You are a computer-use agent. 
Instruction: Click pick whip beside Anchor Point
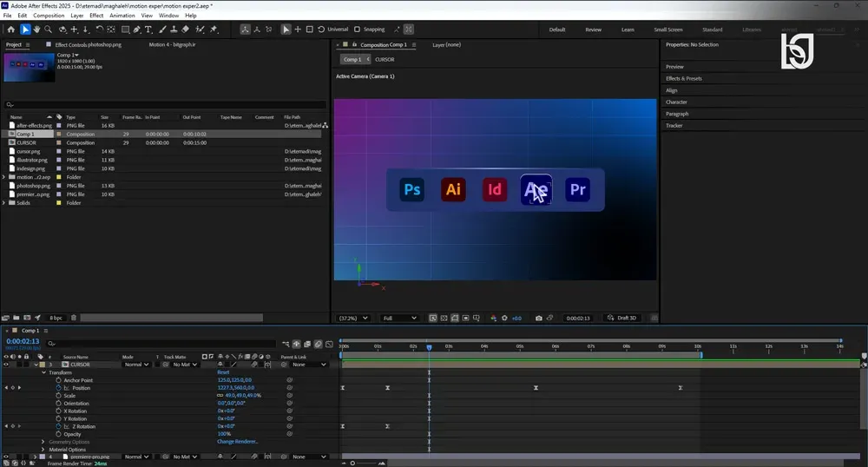(289, 380)
